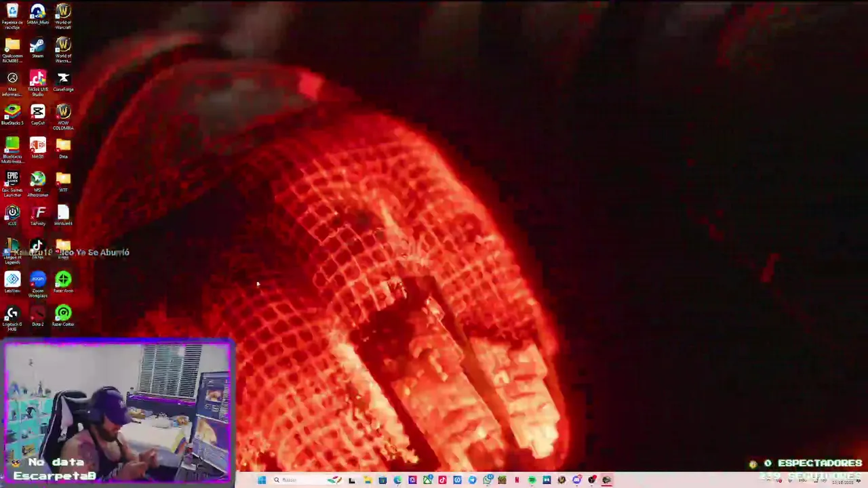Launch the Epic Games Launcher shortcut

(12, 184)
